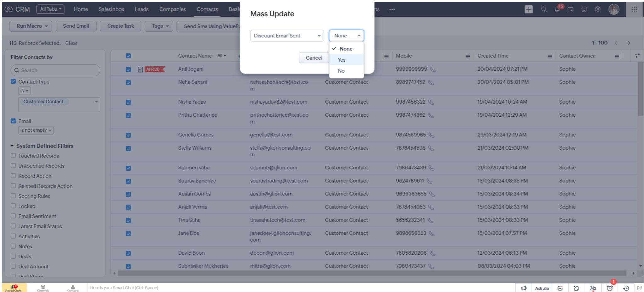
Task: Open the recent items history icon
Action: (625, 288)
